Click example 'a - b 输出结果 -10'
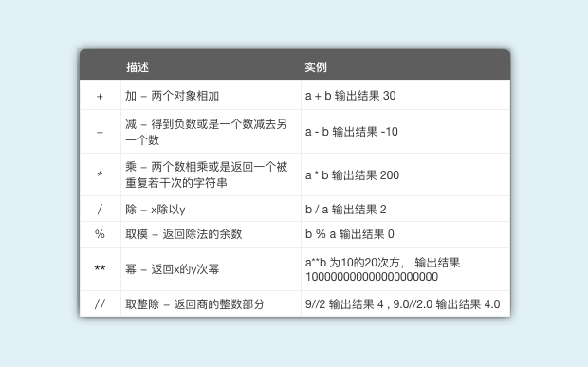The width and height of the screenshot is (588, 367). click(x=352, y=132)
